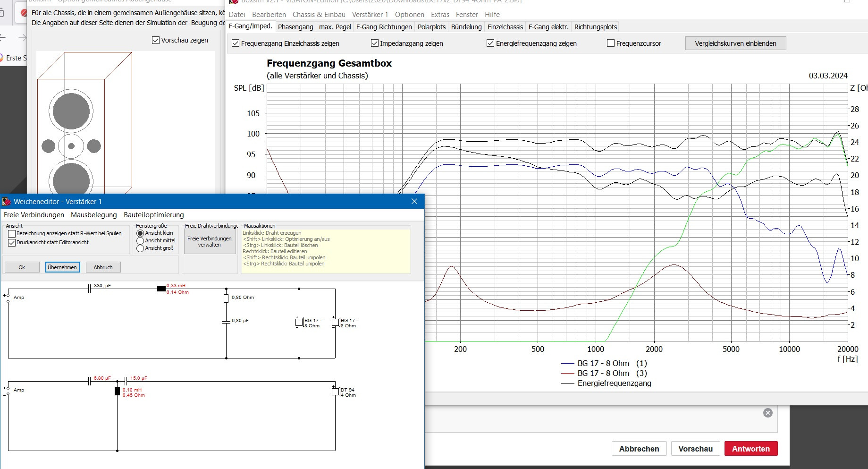Open the Polarplots tab
The height and width of the screenshot is (469, 868).
(431, 27)
